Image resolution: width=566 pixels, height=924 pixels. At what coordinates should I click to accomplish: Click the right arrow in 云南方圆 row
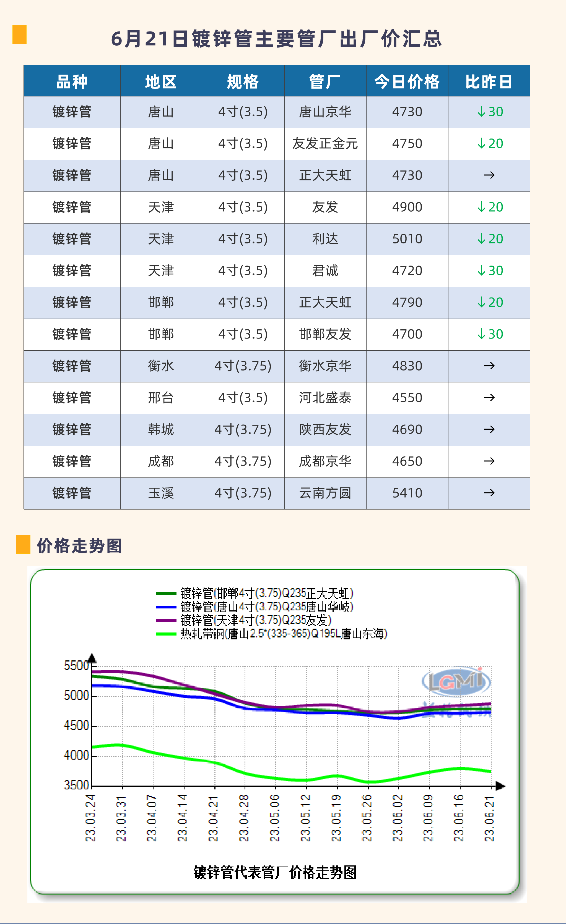tap(489, 493)
